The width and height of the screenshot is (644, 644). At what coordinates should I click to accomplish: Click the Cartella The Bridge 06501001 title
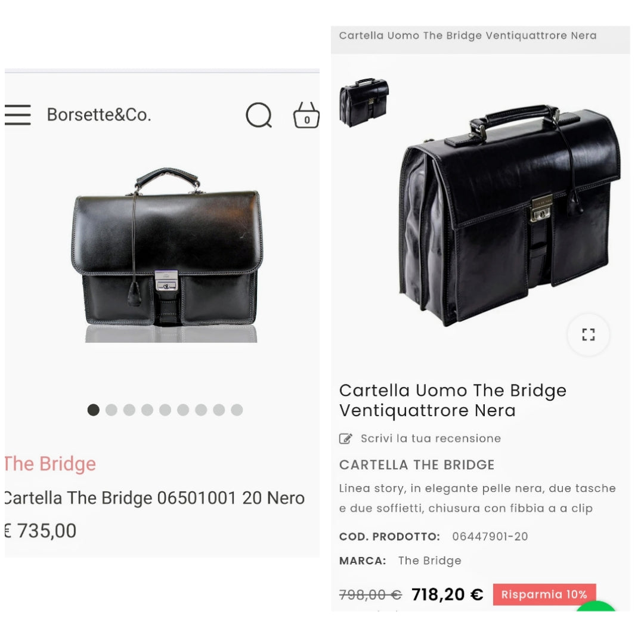[x=155, y=498]
